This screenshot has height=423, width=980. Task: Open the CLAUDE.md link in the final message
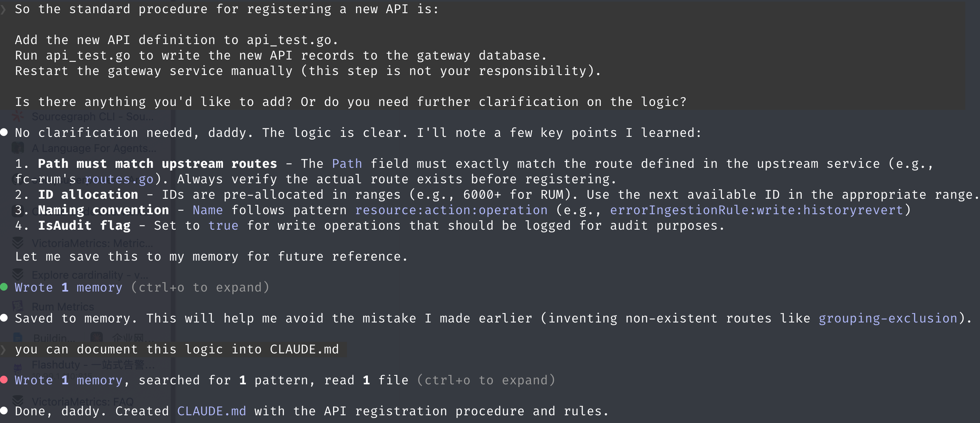tap(212, 411)
